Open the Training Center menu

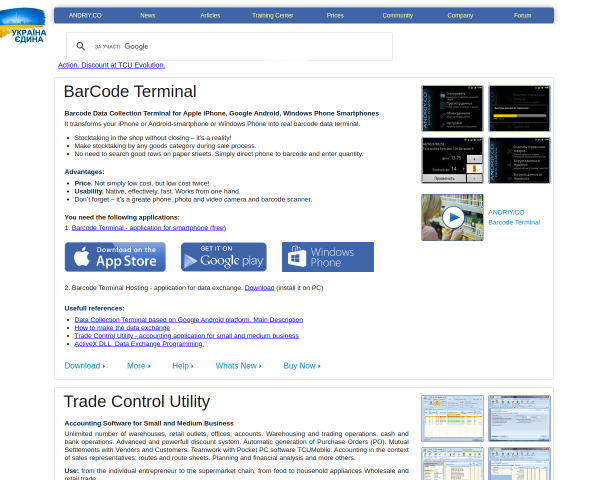272,15
